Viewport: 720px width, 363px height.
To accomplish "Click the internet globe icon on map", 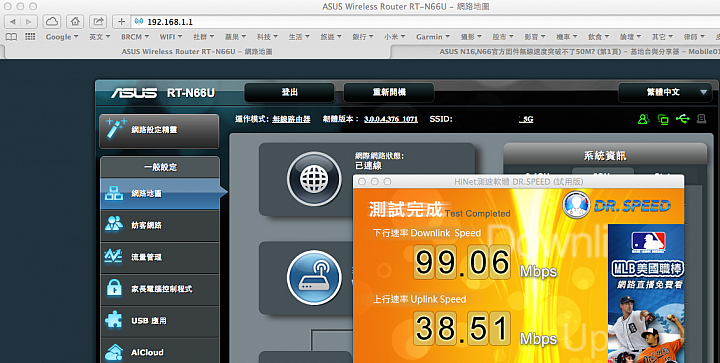I will click(x=314, y=179).
